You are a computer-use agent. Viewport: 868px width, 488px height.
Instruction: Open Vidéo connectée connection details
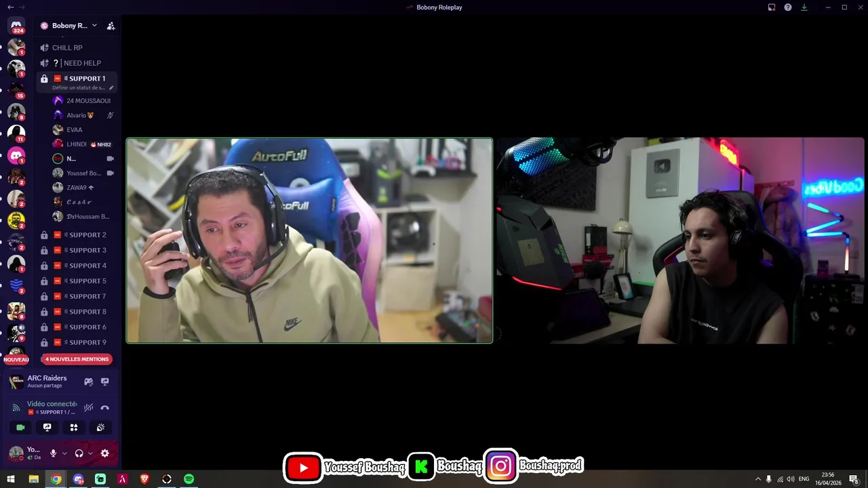click(x=52, y=404)
